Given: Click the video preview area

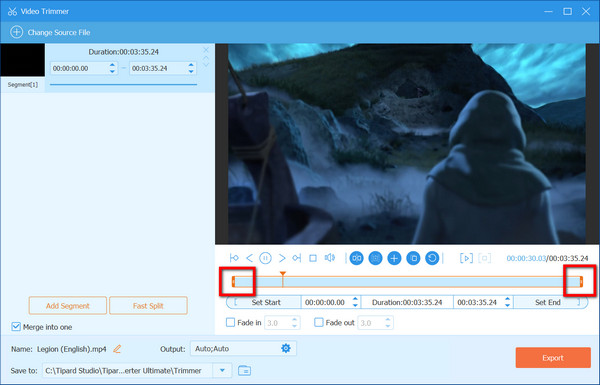Looking at the screenshot, I should coord(407,144).
